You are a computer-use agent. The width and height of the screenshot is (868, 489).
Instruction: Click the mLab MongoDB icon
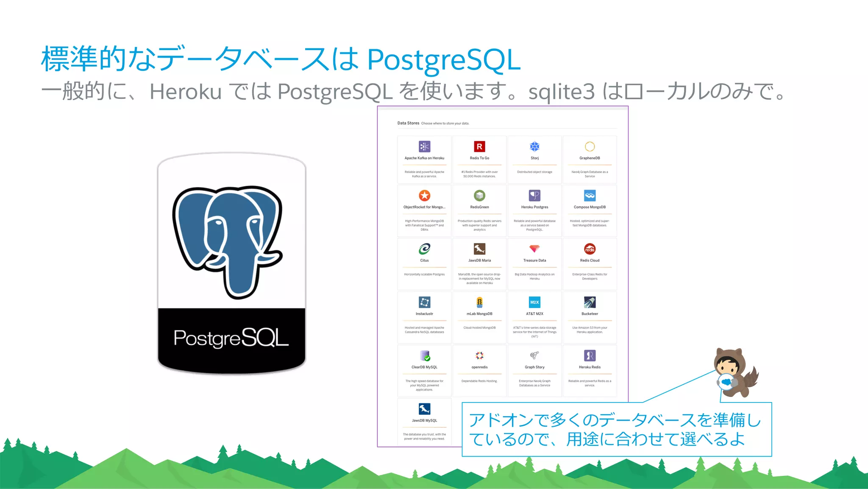tap(479, 302)
